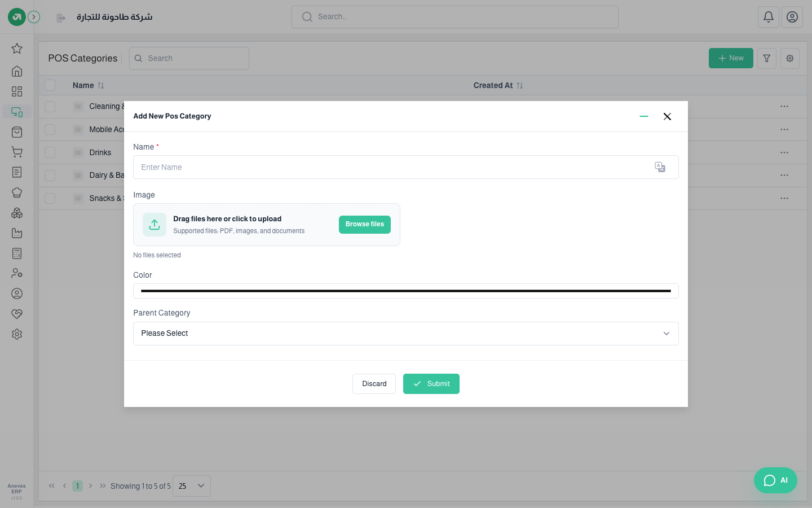Click the exit icon beside company name
Screen dimensions: 812x508
pos(61,18)
